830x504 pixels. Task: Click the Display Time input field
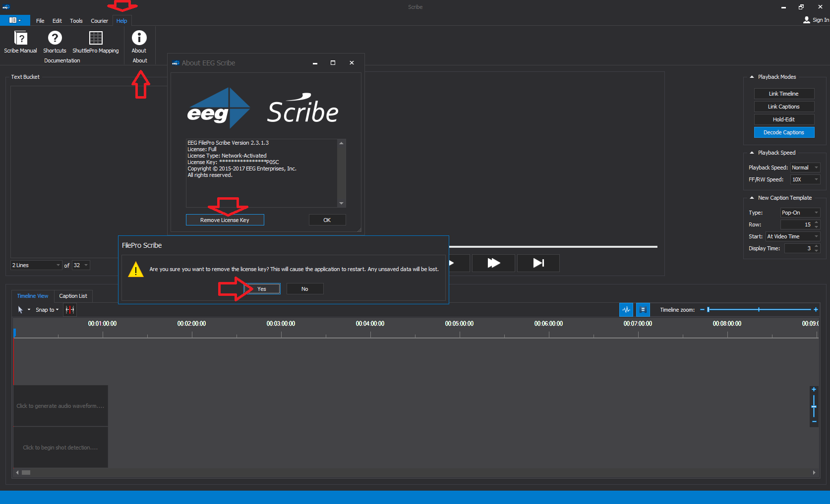(x=798, y=248)
